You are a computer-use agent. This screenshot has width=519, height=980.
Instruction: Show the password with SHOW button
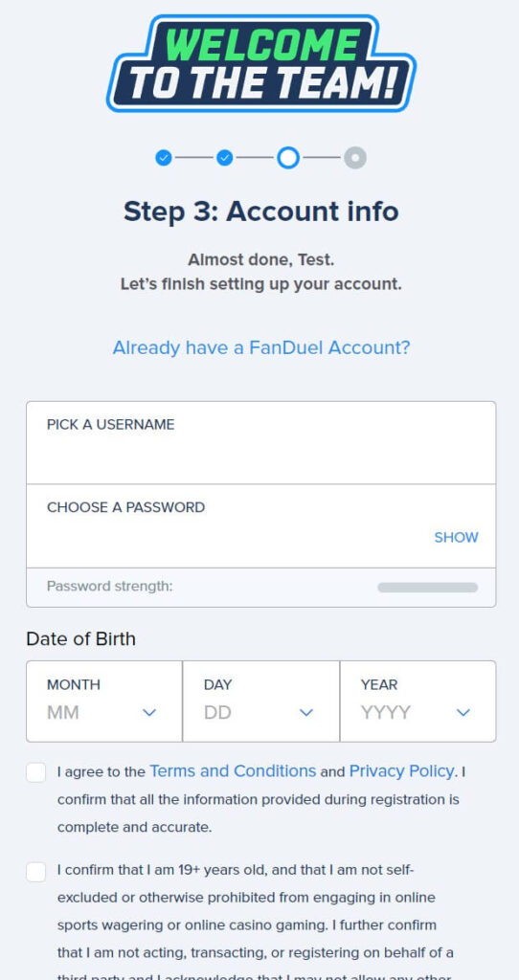(x=457, y=538)
